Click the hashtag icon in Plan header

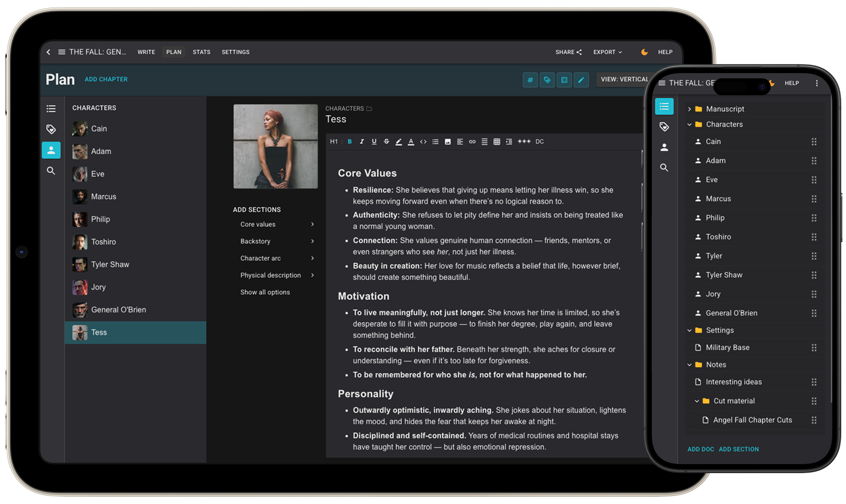coord(530,80)
